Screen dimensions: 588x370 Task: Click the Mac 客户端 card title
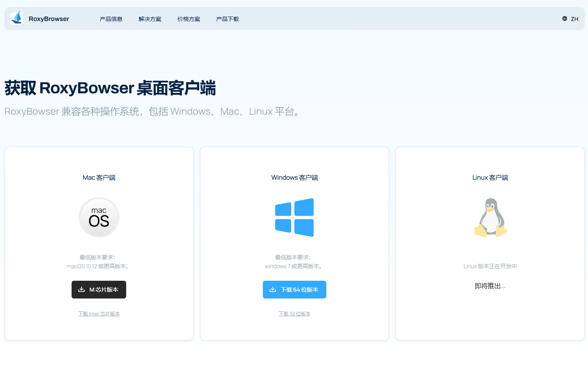[x=99, y=178]
